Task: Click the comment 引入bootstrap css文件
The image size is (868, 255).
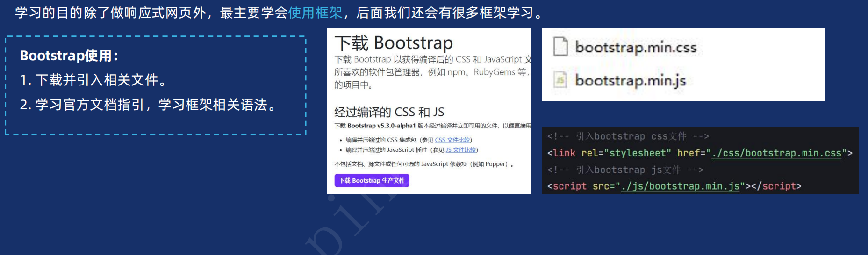Action: (x=628, y=136)
